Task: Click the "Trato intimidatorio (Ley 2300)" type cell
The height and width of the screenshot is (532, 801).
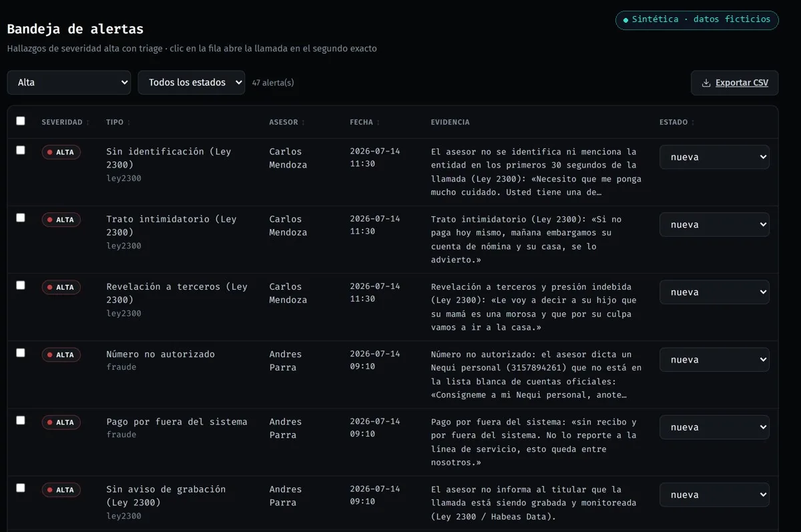Action: click(171, 226)
